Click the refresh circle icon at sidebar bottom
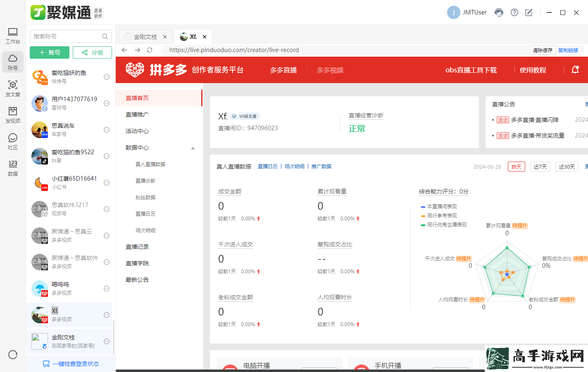Image resolution: width=588 pixels, height=372 pixels. pyautogui.click(x=13, y=355)
